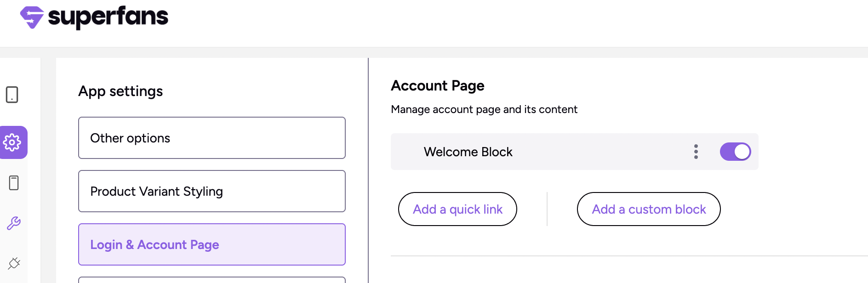Click the App settings heading

tap(120, 91)
